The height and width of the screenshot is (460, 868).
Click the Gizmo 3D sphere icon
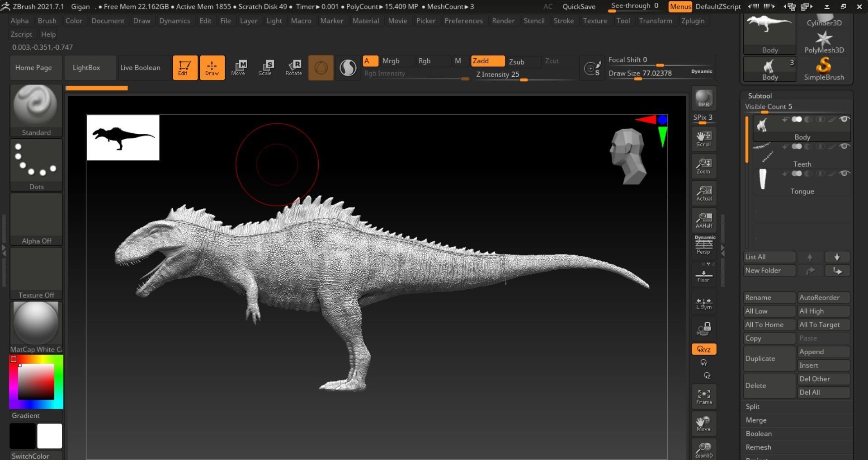[321, 68]
